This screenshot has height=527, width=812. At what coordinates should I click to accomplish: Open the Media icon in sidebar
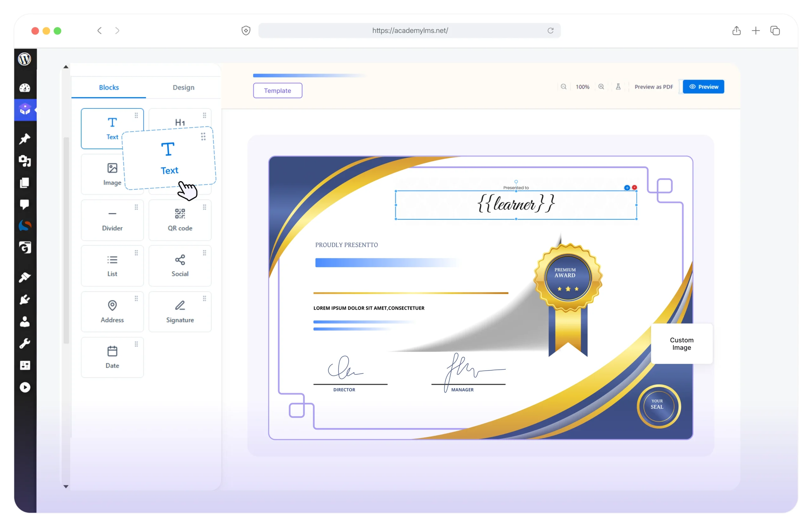(24, 161)
